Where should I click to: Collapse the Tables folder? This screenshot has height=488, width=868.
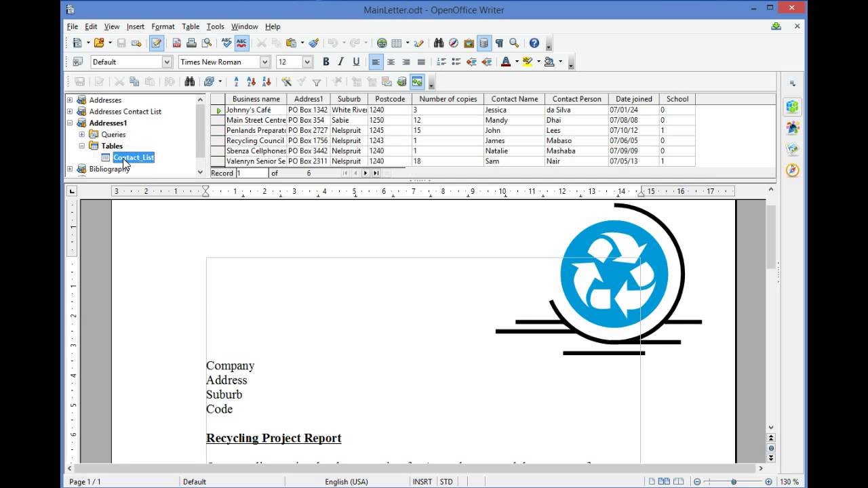coord(82,146)
